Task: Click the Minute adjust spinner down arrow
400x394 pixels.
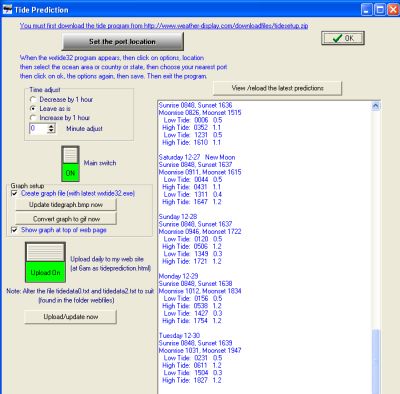Action: pos(51,131)
